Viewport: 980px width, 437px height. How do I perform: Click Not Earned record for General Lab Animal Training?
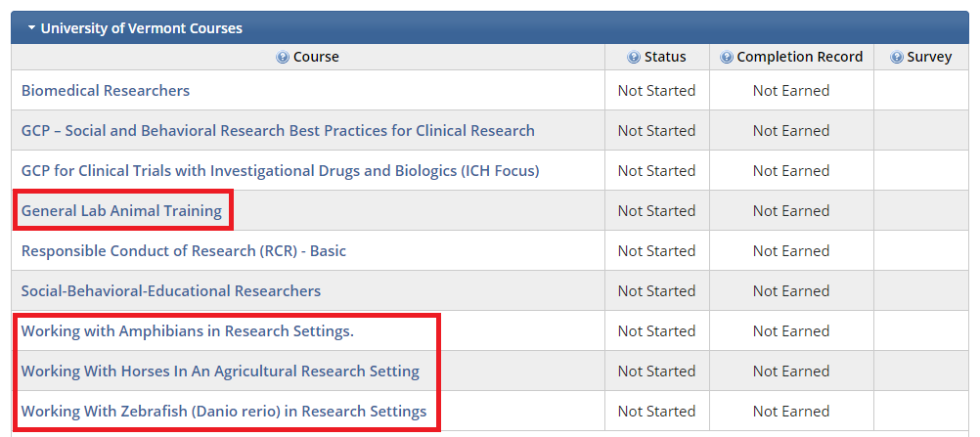[791, 211]
